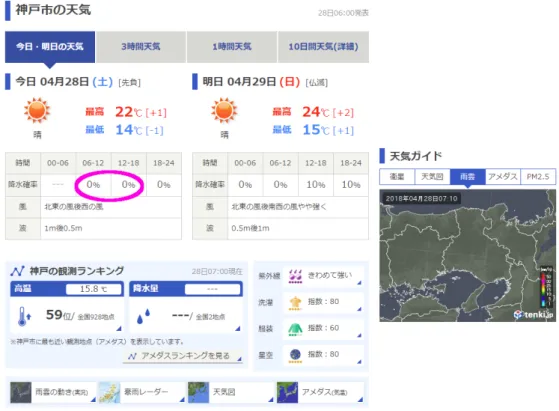559x411 pixels.
Task: Click the rain cloud radar map image
Action: (467, 255)
